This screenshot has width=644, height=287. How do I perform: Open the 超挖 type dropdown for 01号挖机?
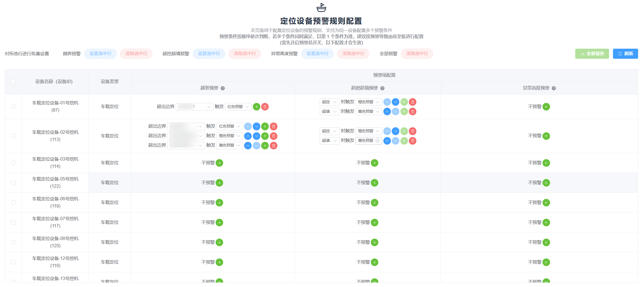pos(329,102)
